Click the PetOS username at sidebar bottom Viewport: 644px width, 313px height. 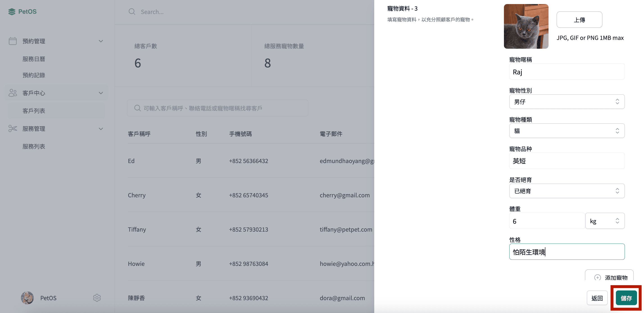click(x=48, y=298)
